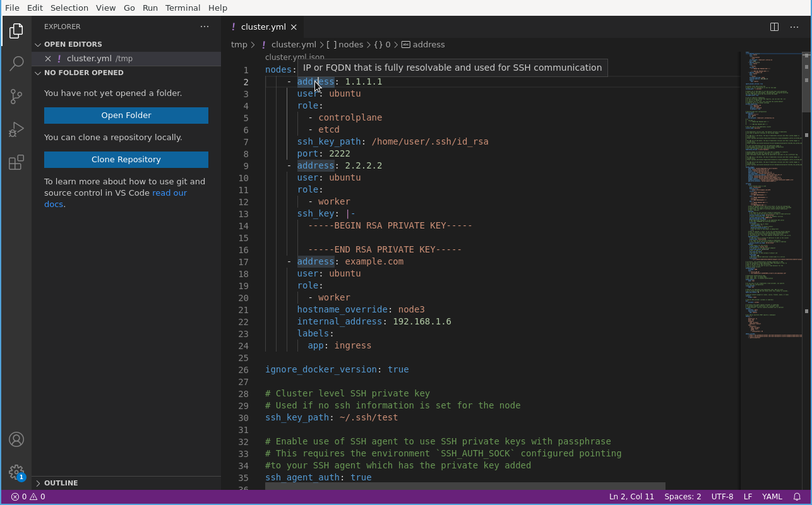812x505 pixels.
Task: Click '-----BEGIN RSA PRIVATE KEY-----' text
Action: pos(390,225)
